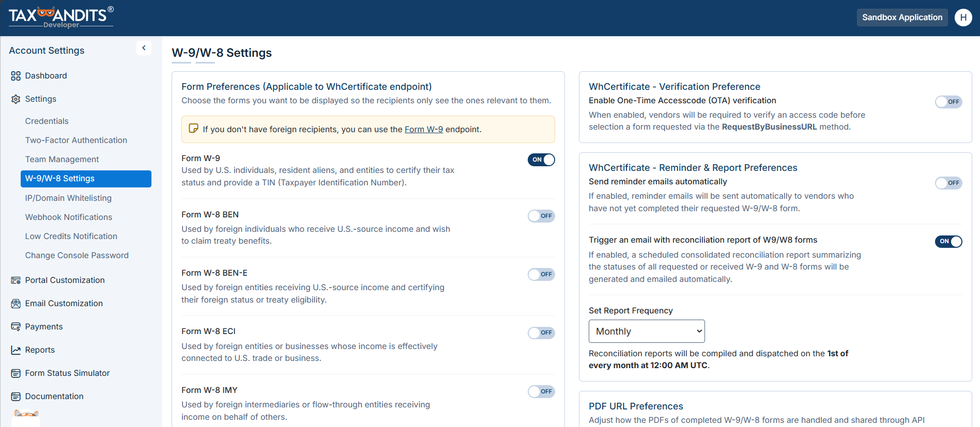
Task: Turn on One-Time Accesscode verification toggle
Action: coord(948,102)
